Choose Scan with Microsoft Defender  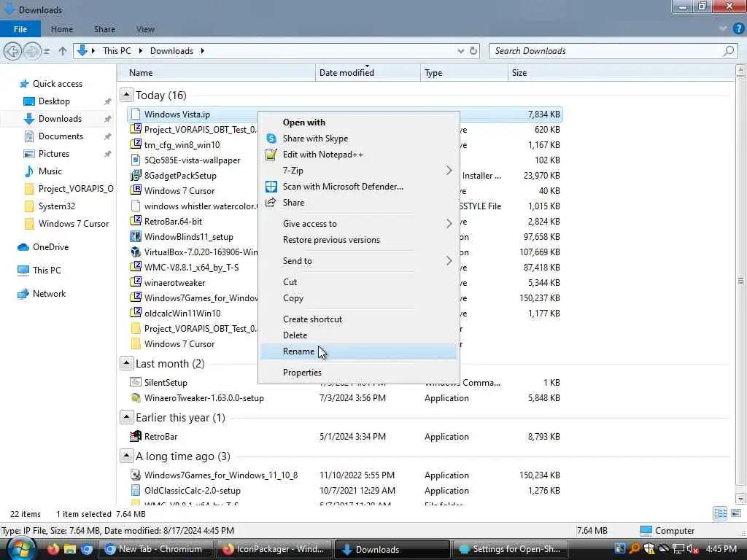[x=358, y=187]
